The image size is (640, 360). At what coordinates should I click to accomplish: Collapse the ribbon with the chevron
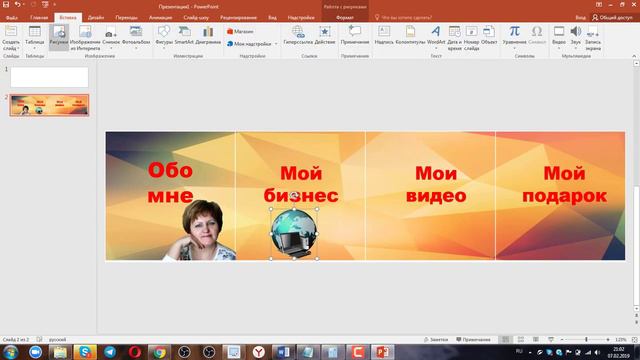(x=634, y=56)
